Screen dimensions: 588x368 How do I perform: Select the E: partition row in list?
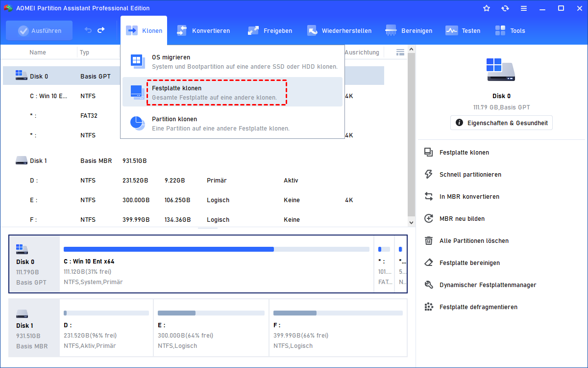[x=196, y=200]
